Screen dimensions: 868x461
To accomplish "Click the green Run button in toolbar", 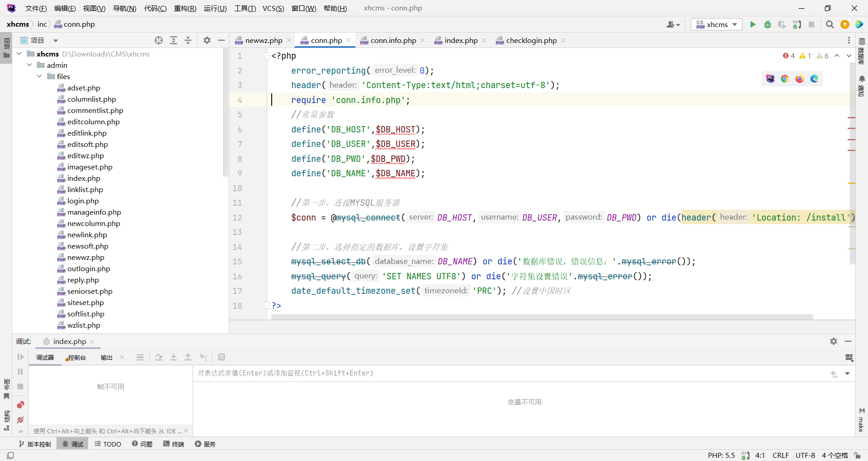I will click(x=753, y=24).
